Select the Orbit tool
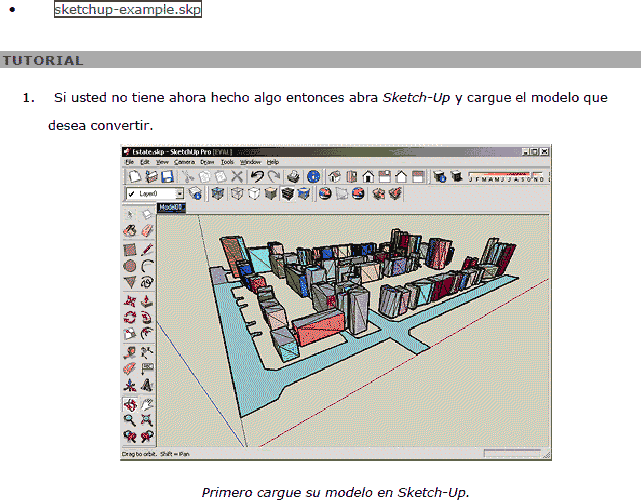The image size is (641, 500). pyautogui.click(x=130, y=405)
